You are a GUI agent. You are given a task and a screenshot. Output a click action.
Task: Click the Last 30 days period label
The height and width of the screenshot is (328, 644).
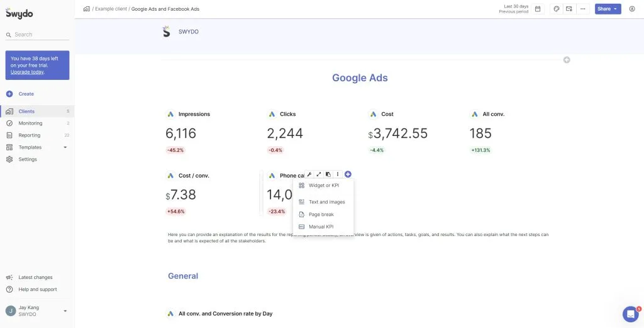(516, 6)
